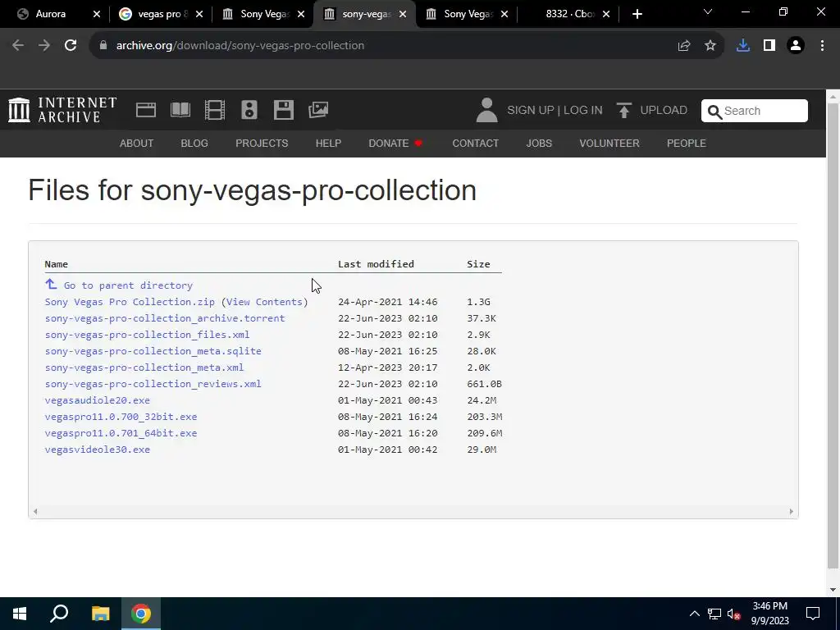Open the Windows Start button
840x630 pixels.
click(x=20, y=614)
